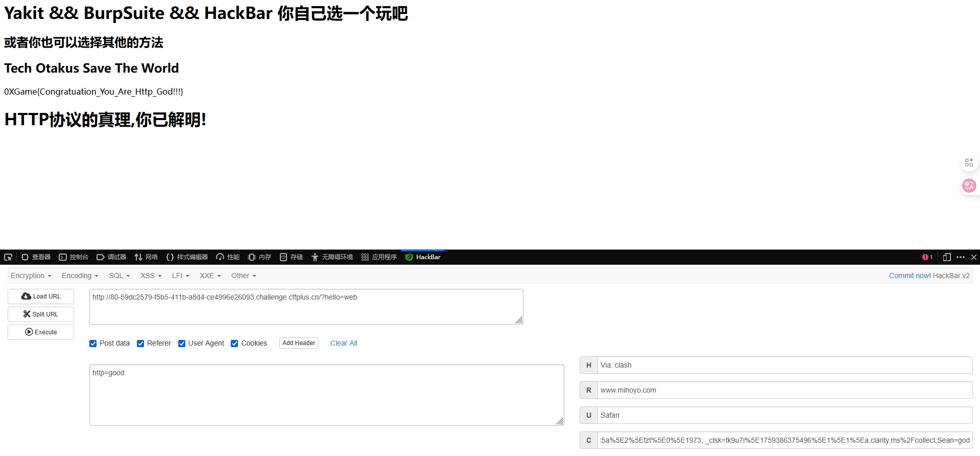Switch to the 网络 devtools tab
The height and width of the screenshot is (456, 980).
[146, 257]
